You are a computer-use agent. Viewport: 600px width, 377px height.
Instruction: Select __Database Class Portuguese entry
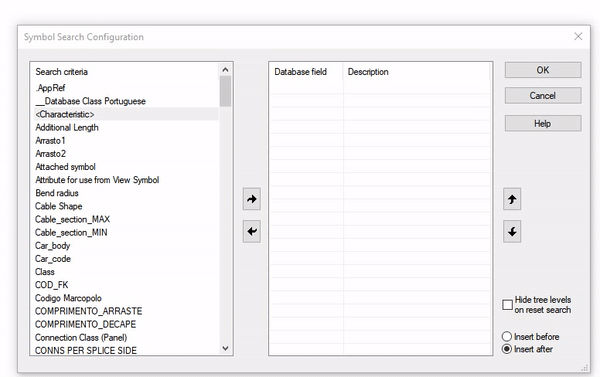pos(126,101)
